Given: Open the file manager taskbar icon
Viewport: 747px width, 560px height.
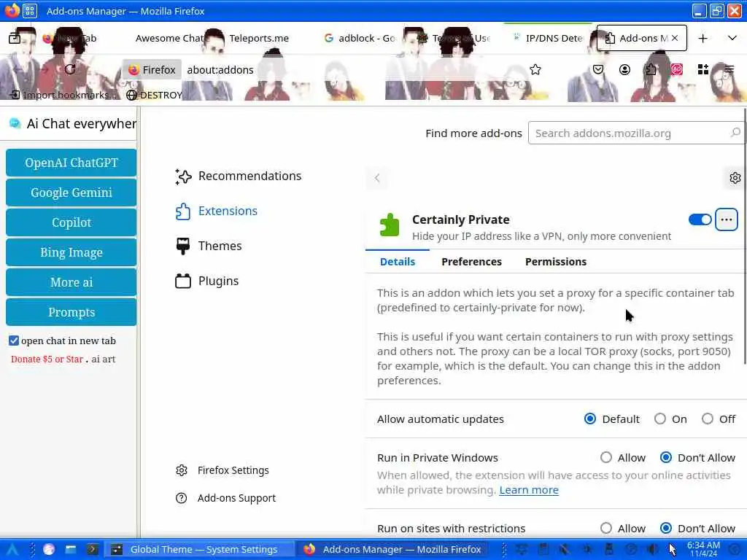Looking at the screenshot, I should pyautogui.click(x=71, y=550).
